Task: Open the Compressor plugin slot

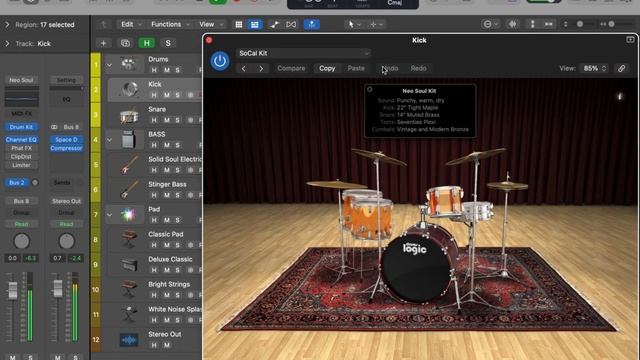Action: tap(66, 148)
